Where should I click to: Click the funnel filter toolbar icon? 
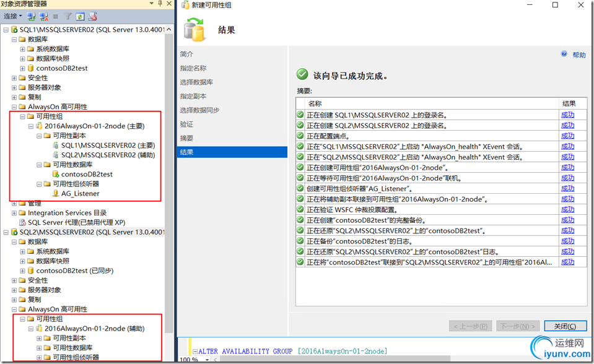[x=68, y=16]
